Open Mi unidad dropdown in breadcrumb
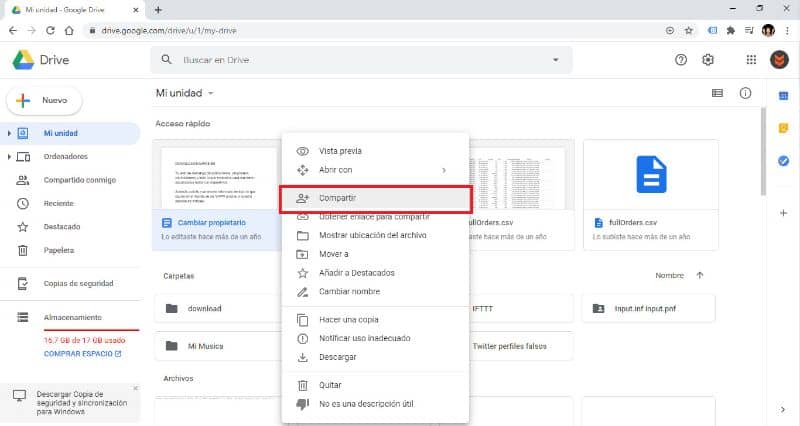800x426 pixels. click(211, 93)
